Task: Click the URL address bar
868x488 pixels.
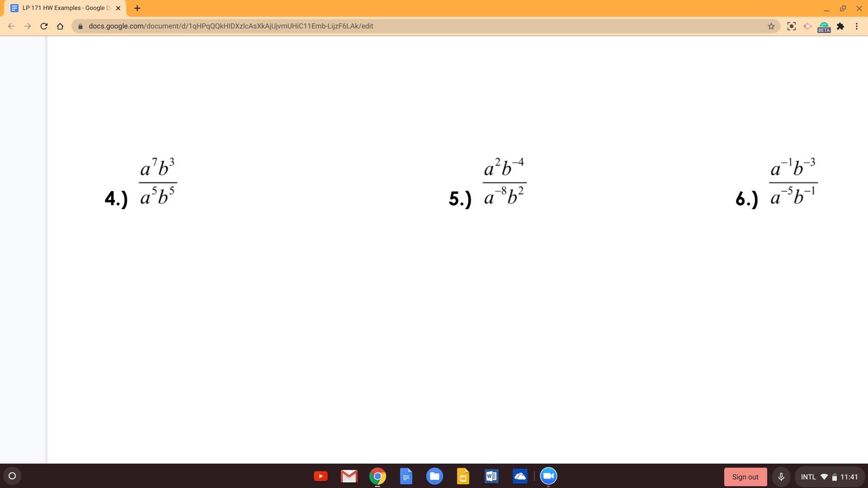Action: [x=407, y=26]
